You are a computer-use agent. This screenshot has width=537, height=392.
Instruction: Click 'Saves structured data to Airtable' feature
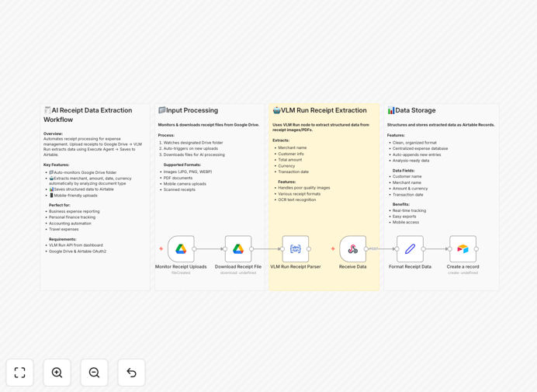[x=81, y=189]
